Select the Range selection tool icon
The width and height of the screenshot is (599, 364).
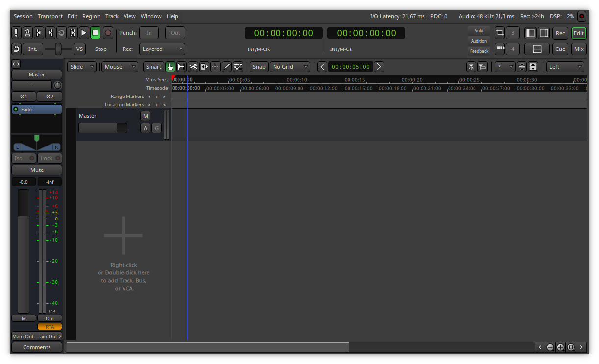181,67
